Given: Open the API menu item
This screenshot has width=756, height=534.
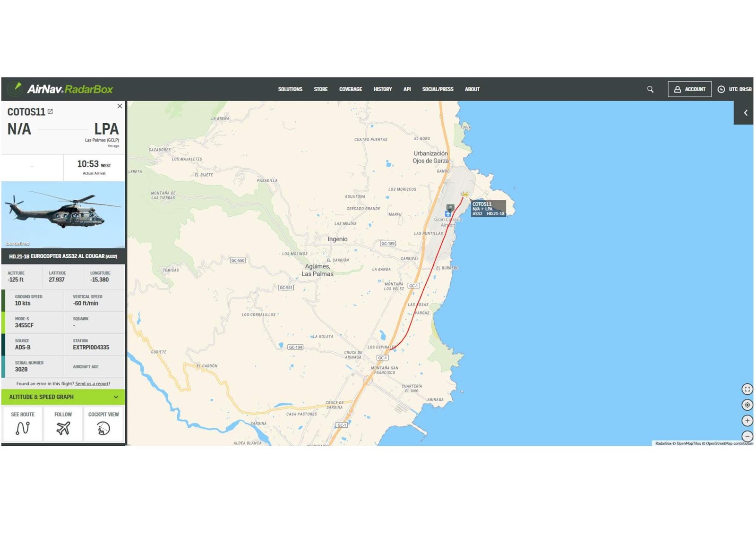Looking at the screenshot, I should [x=407, y=89].
